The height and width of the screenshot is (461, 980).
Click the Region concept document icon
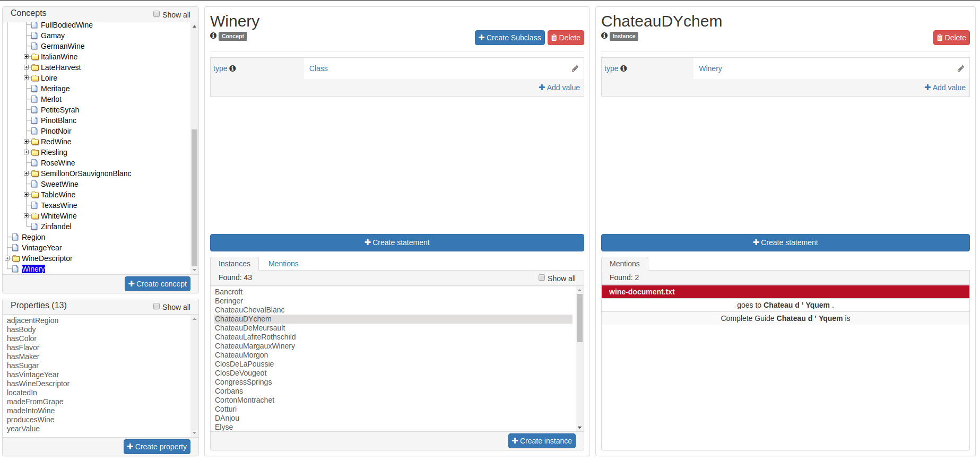click(15, 237)
